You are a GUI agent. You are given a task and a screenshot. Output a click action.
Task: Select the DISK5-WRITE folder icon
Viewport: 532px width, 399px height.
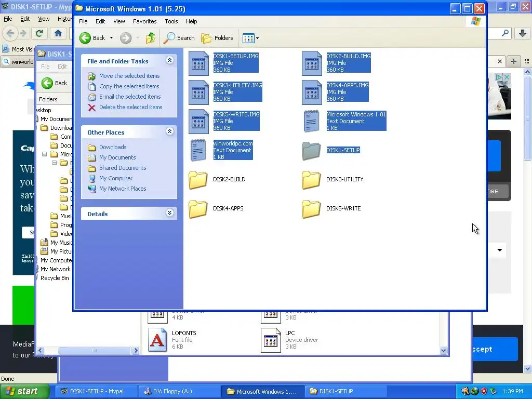[x=311, y=209]
